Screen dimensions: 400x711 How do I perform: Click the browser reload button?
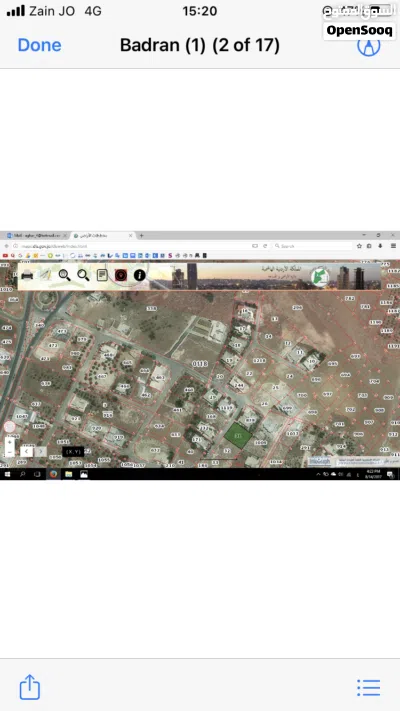[x=265, y=246]
